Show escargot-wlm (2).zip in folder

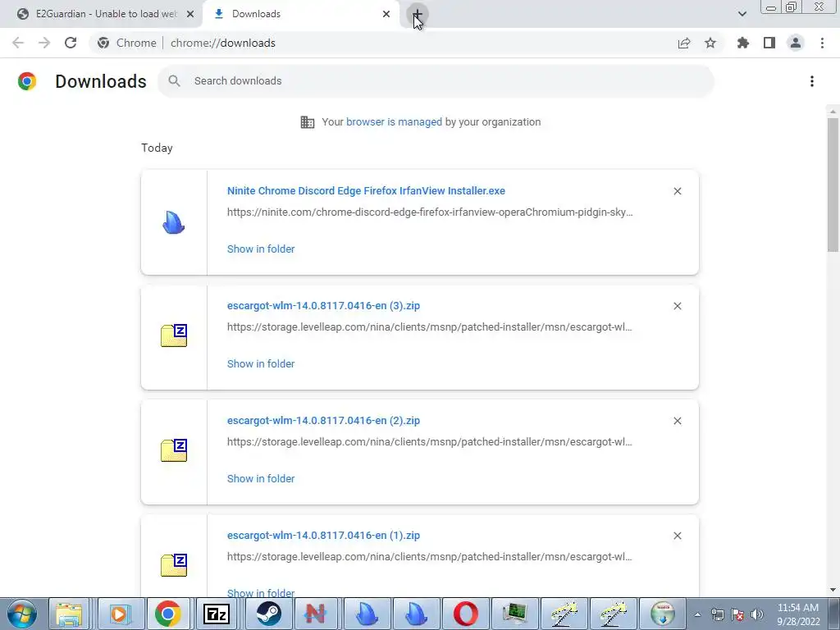[x=261, y=479]
